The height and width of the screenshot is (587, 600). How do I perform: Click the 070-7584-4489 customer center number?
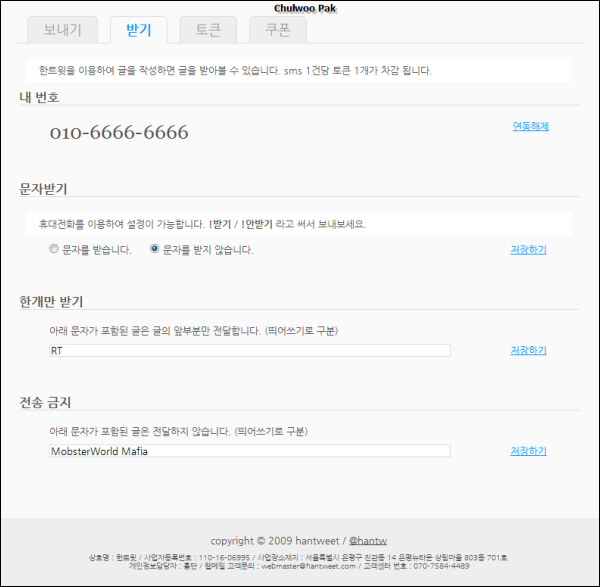441,566
